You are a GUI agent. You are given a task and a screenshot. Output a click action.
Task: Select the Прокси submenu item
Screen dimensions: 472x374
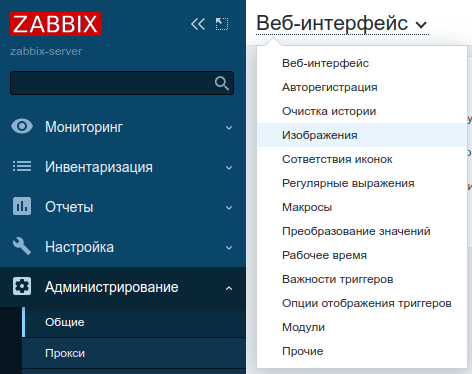[x=134, y=353]
